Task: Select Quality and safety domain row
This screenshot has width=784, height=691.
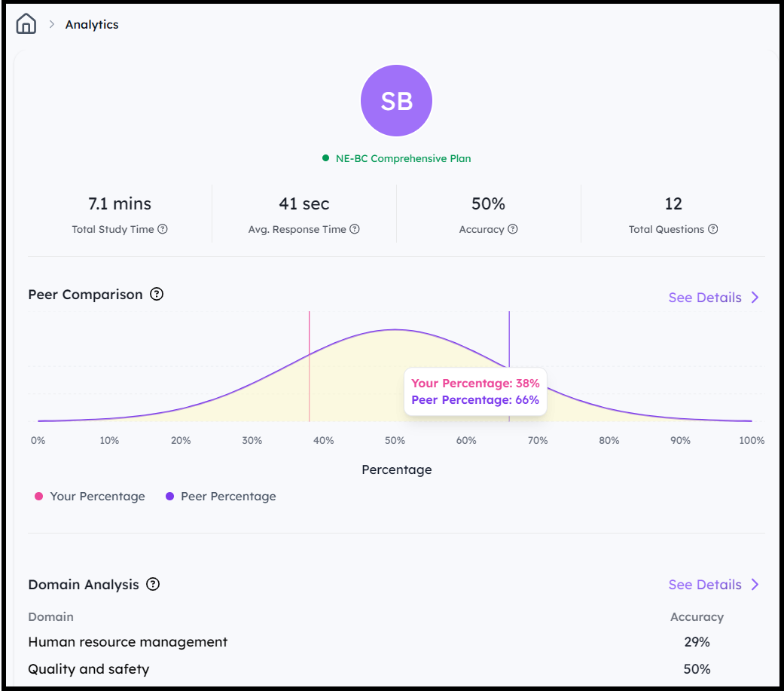Action: 396,669
